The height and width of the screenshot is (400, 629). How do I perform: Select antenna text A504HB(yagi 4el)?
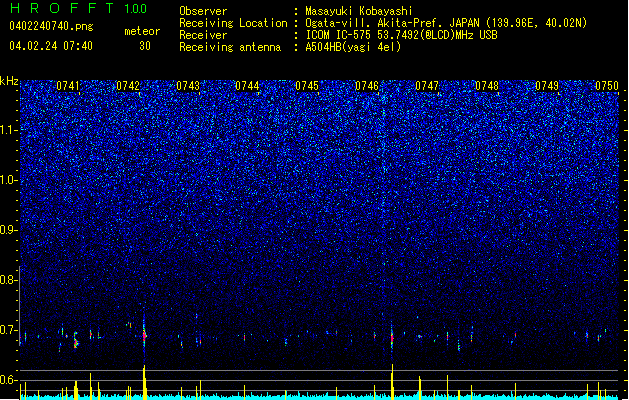(353, 47)
